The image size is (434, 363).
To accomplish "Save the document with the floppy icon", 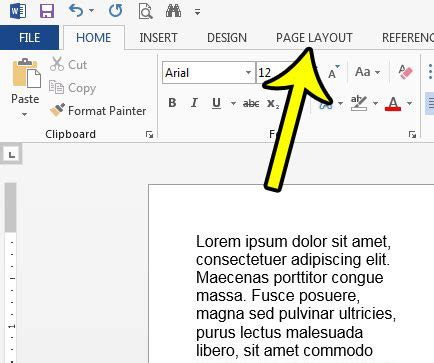I will tap(47, 11).
